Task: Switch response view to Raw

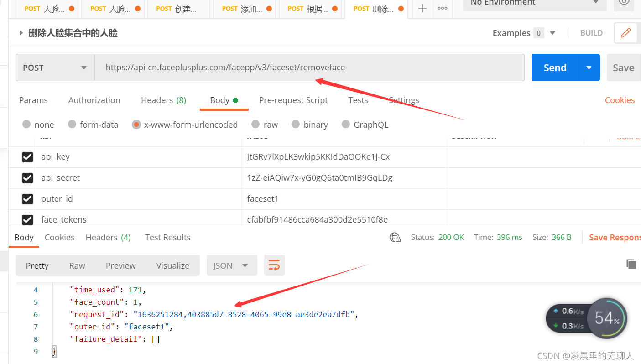Action: pyautogui.click(x=77, y=265)
